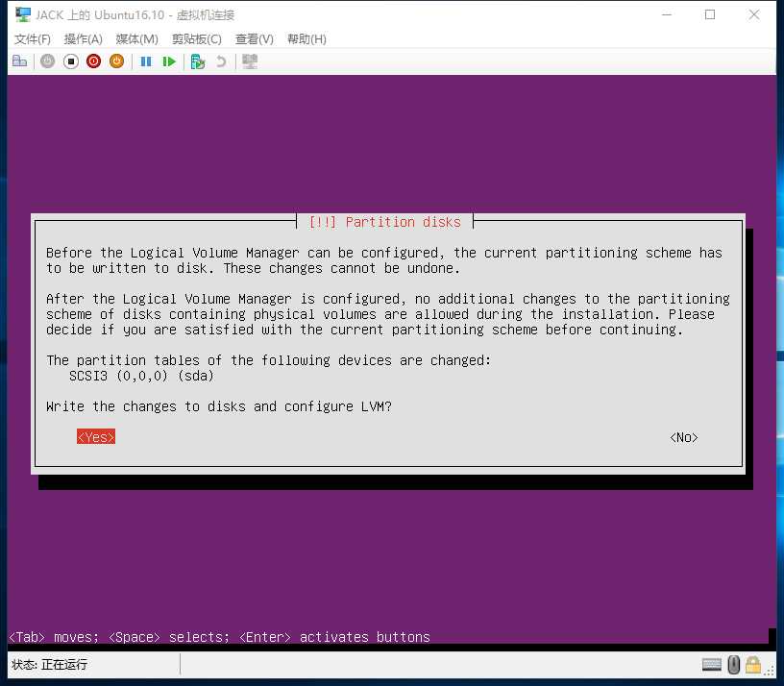
Task: Open the 帮助(H) menu
Action: [306, 39]
